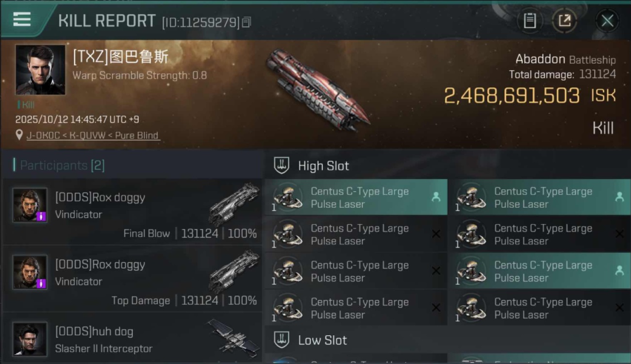Click the Final Blow pilot's portrait

tap(30, 205)
